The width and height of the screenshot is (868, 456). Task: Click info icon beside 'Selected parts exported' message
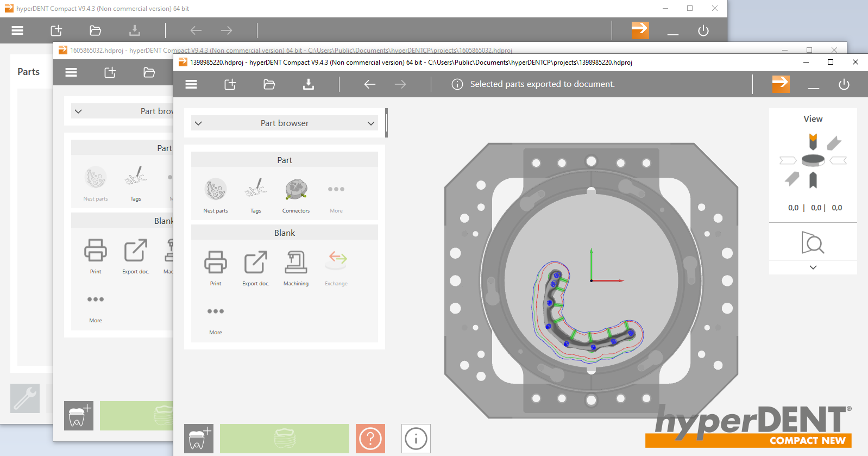457,84
